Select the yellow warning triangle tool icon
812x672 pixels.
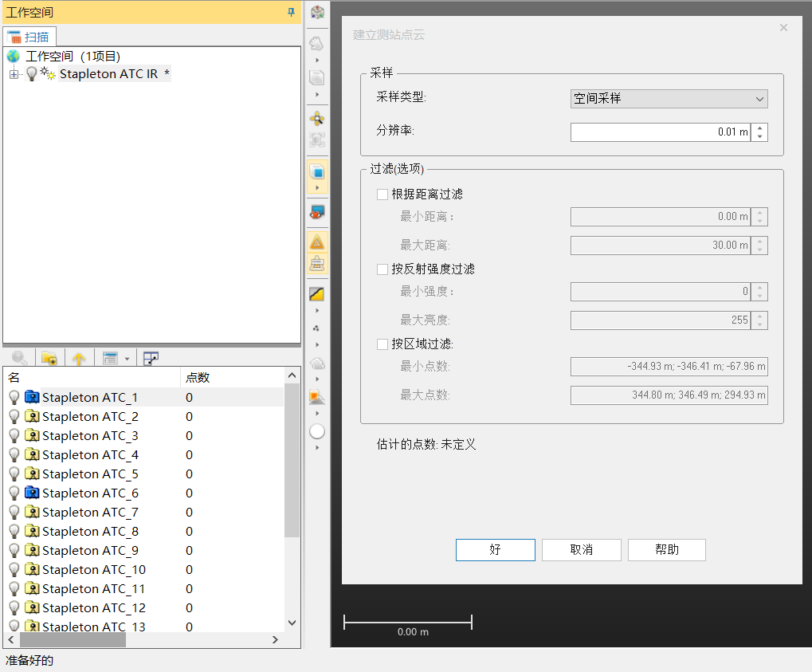pos(316,242)
